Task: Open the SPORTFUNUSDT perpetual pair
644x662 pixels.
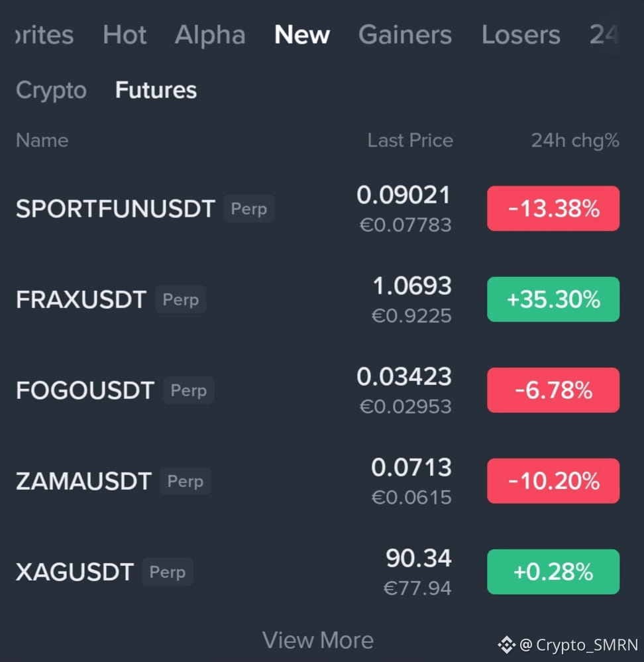Action: [x=317, y=209]
